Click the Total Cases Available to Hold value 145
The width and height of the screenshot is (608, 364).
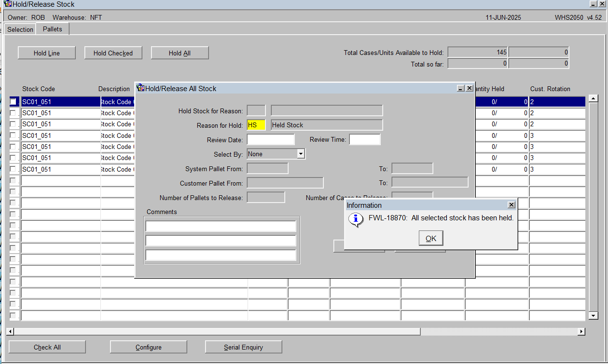[478, 52]
